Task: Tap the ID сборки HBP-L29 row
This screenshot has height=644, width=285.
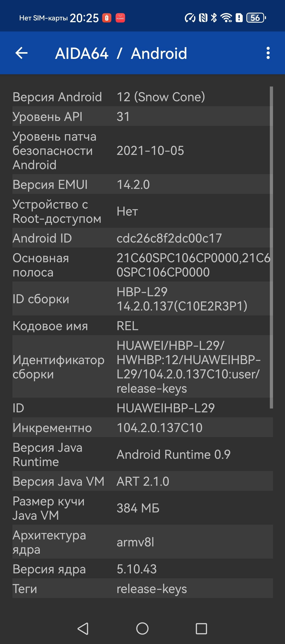Action: pos(142,299)
